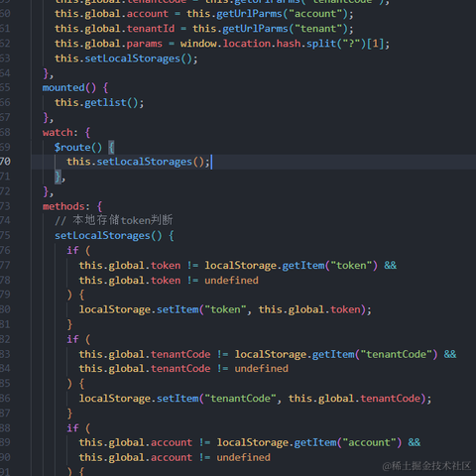Viewport: 476px width, 476px height.
Task: Click 'localStorage.setItem("token"' call
Action: [163, 309]
